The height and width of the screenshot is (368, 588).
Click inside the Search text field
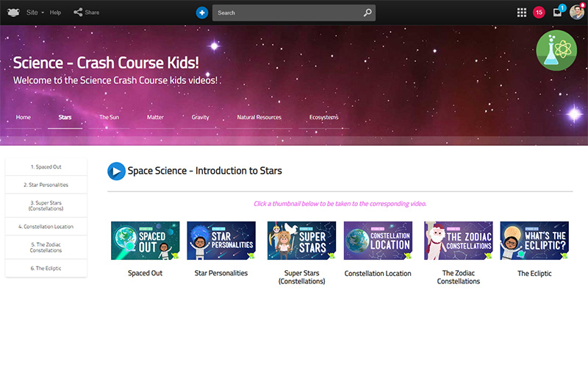click(288, 13)
